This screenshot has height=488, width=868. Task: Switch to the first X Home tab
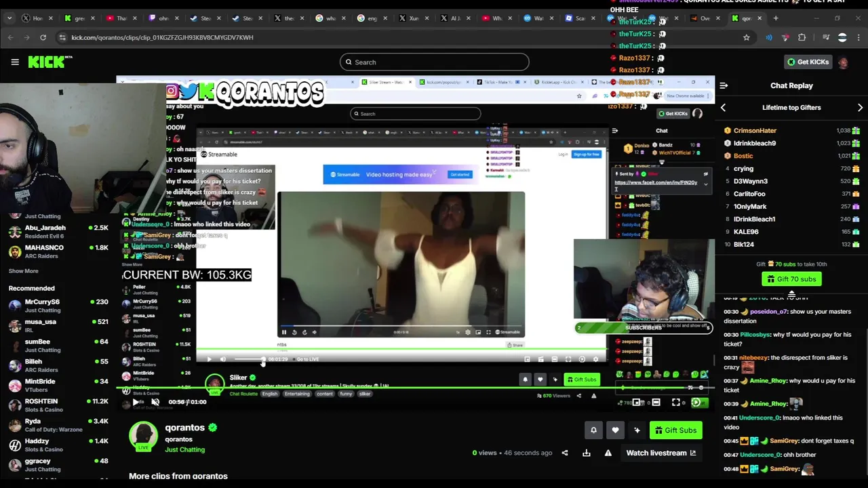(x=37, y=18)
